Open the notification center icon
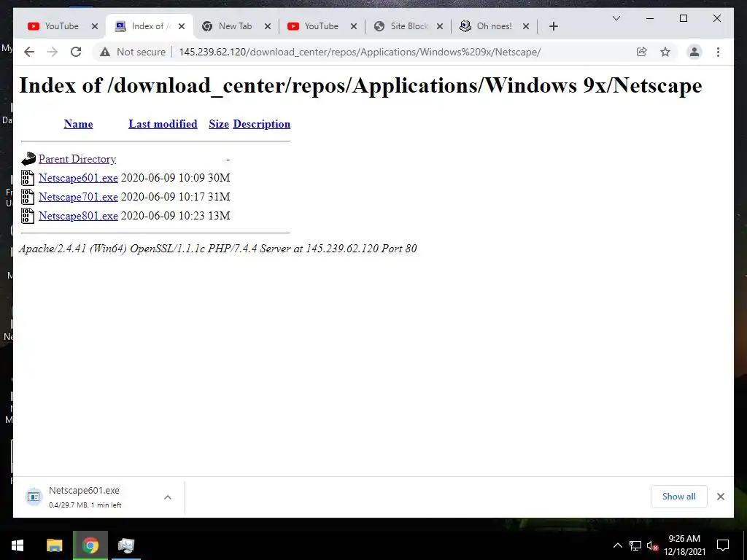The height and width of the screenshot is (560, 747). (x=723, y=545)
